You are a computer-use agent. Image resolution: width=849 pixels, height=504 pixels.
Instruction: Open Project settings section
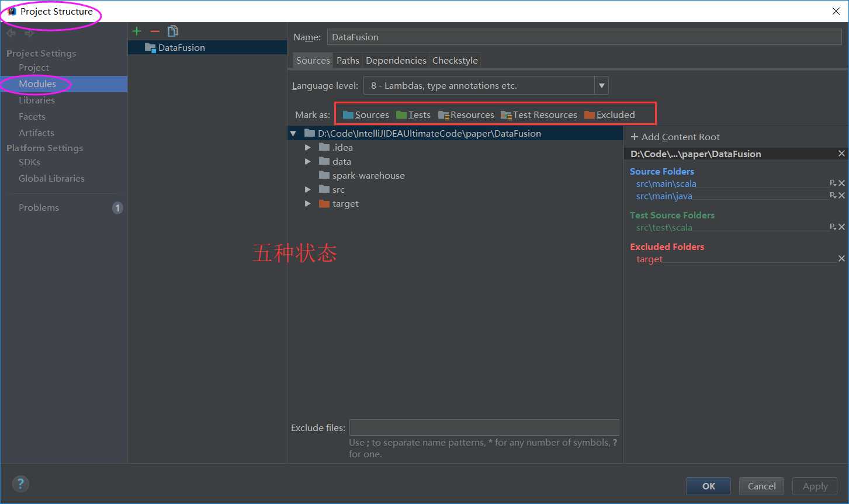coord(34,67)
